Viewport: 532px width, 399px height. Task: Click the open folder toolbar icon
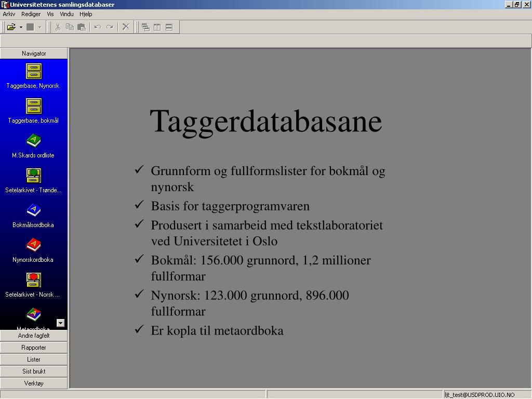(11, 27)
